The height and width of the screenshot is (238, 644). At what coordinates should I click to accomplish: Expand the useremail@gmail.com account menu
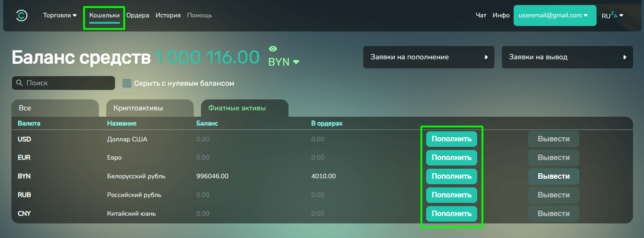(x=555, y=16)
